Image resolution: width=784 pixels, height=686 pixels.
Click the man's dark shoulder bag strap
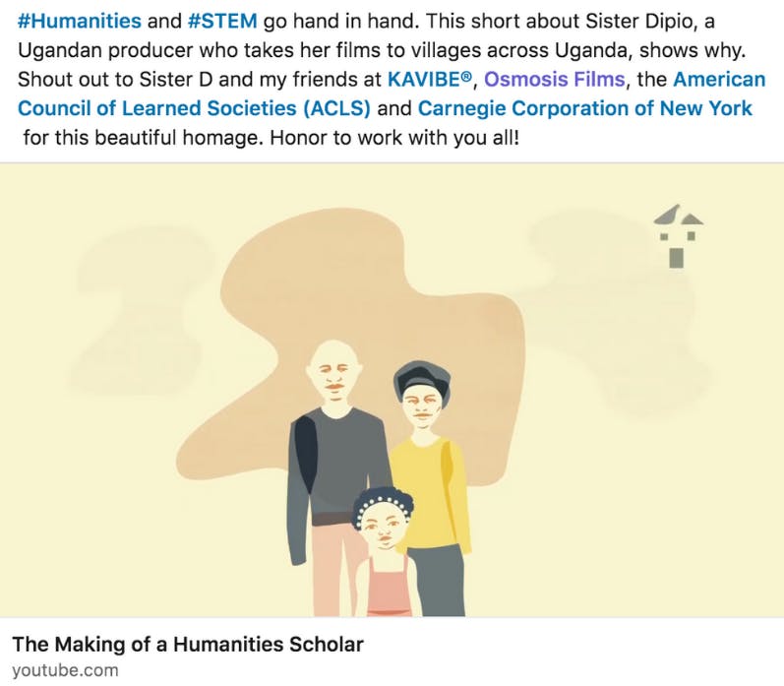click(305, 453)
